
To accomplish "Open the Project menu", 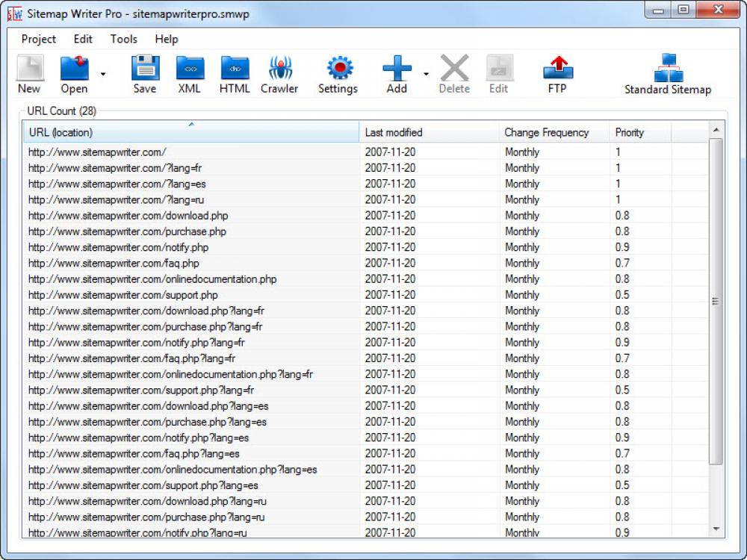I will coord(38,39).
